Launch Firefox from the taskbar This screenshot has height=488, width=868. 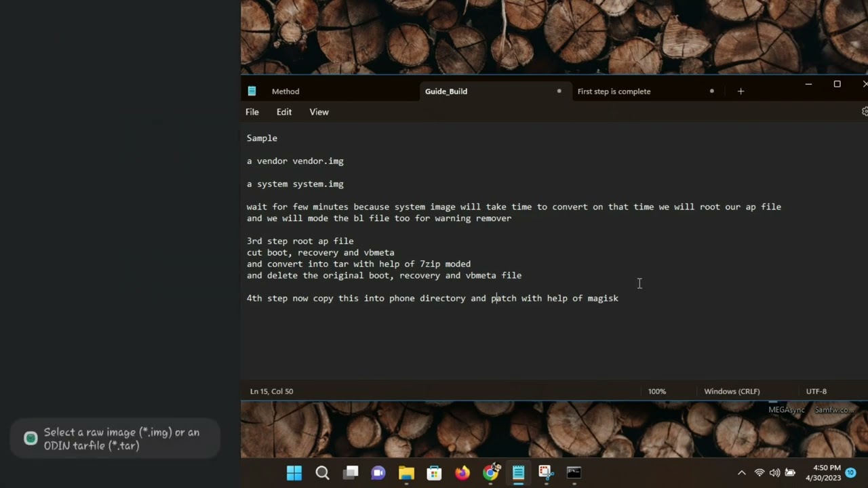pyautogui.click(x=462, y=473)
